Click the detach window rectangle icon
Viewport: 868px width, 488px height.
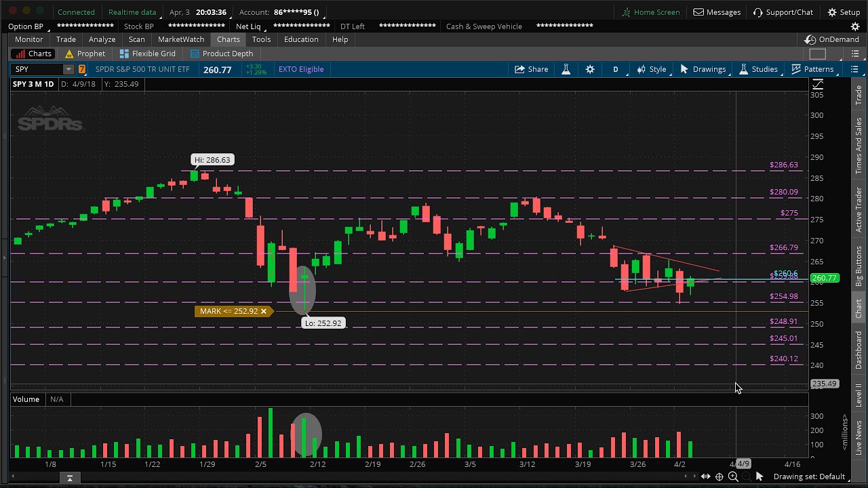coord(818,54)
